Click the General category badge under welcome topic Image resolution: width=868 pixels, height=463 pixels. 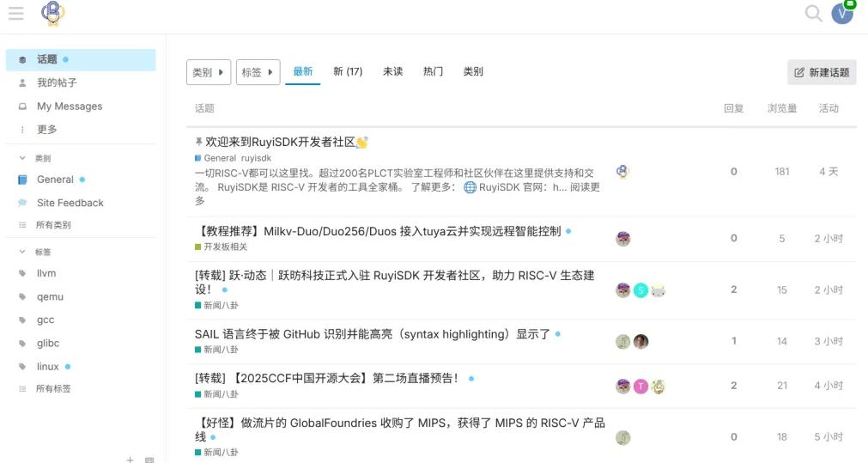click(215, 158)
